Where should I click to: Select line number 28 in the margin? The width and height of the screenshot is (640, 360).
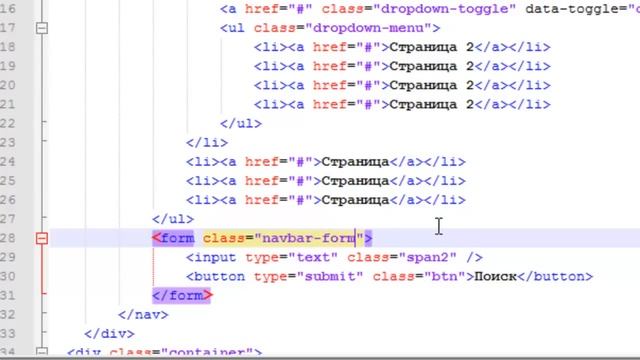point(8,238)
